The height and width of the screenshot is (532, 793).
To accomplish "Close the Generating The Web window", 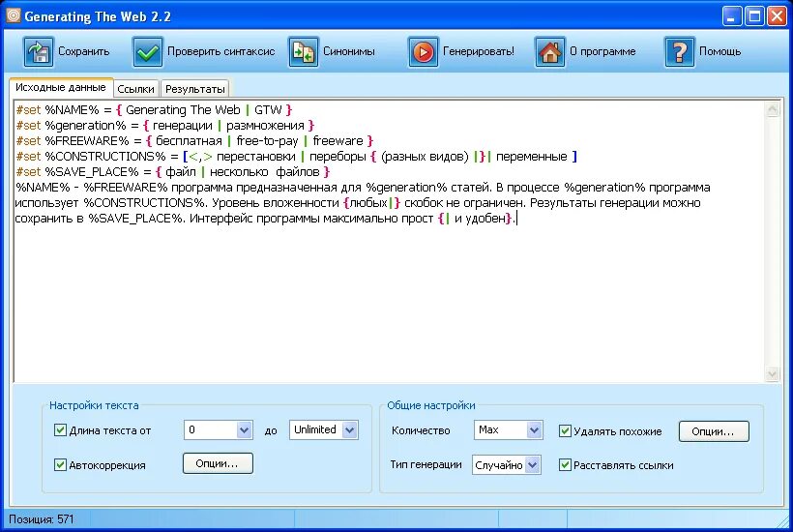I will tap(777, 15).
